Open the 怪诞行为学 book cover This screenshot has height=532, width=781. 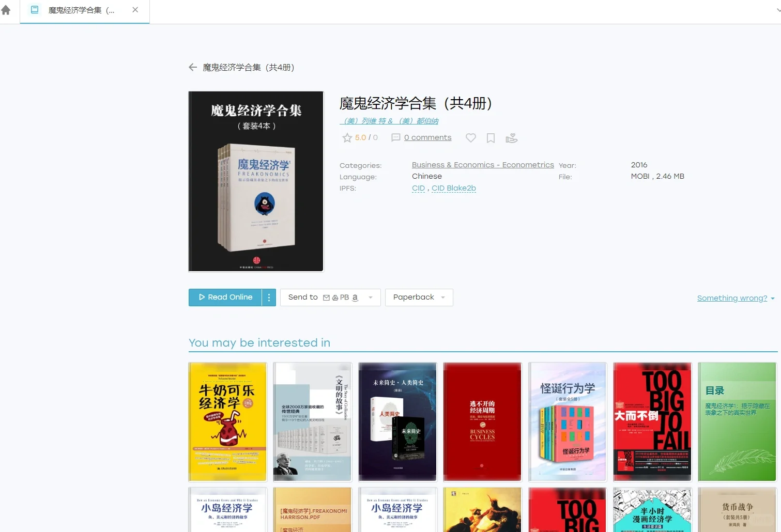tap(568, 421)
